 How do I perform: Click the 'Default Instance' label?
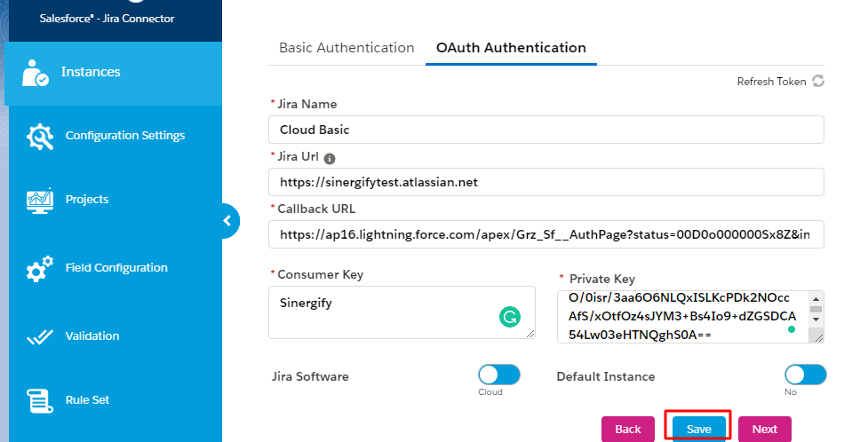click(x=606, y=376)
